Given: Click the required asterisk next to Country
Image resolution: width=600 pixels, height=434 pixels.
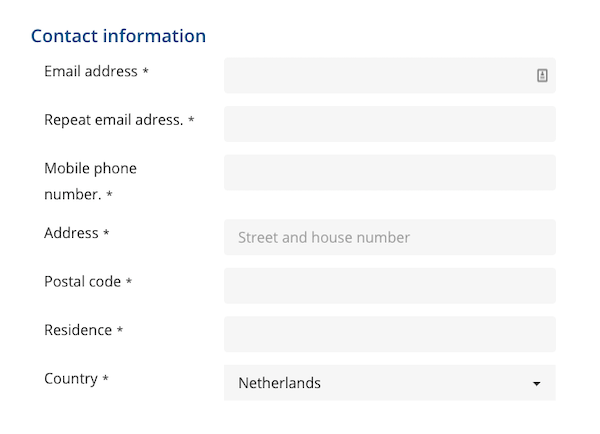Looking at the screenshot, I should click(x=106, y=378).
